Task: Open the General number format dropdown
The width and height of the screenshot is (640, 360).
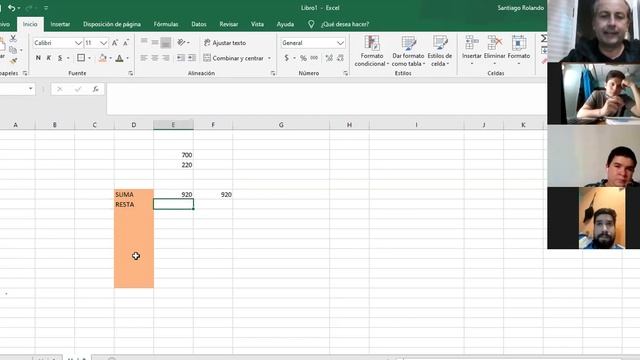Action: coord(340,43)
